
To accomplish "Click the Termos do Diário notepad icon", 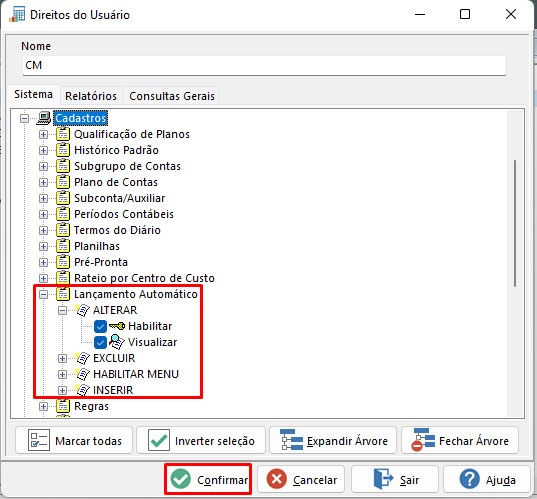I will [x=63, y=230].
